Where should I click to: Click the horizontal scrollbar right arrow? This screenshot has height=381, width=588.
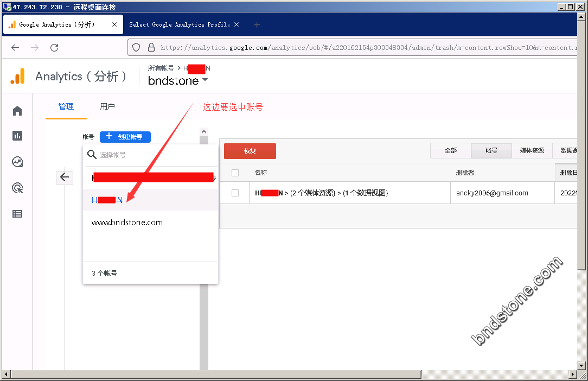tap(573, 374)
